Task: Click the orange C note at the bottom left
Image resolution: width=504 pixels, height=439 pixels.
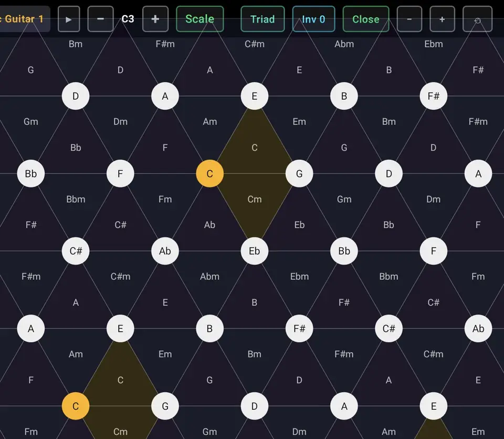Action: coord(76,406)
